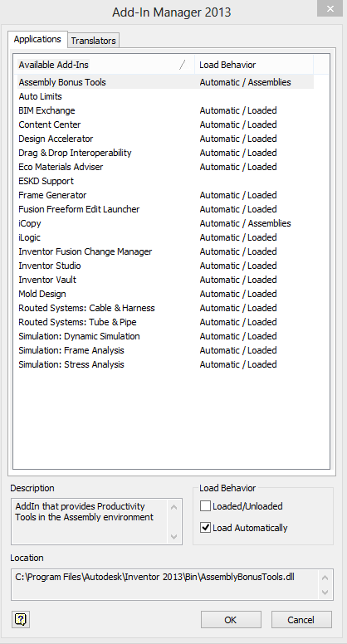Image resolution: width=347 pixels, height=644 pixels.
Task: Select the Mold Design row
Action: pyautogui.click(x=164, y=294)
